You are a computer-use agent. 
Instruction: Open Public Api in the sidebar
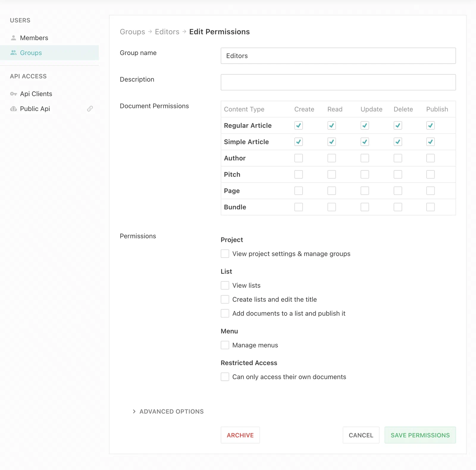point(49,109)
